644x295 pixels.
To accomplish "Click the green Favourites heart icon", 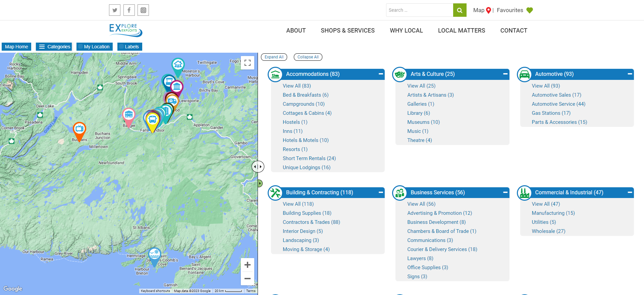I will tap(530, 10).
